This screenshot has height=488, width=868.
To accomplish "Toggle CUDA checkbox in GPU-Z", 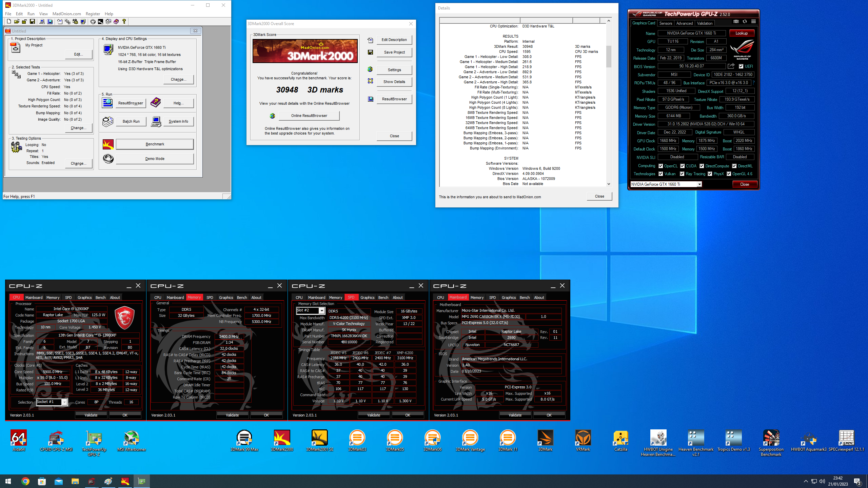I will pos(682,166).
